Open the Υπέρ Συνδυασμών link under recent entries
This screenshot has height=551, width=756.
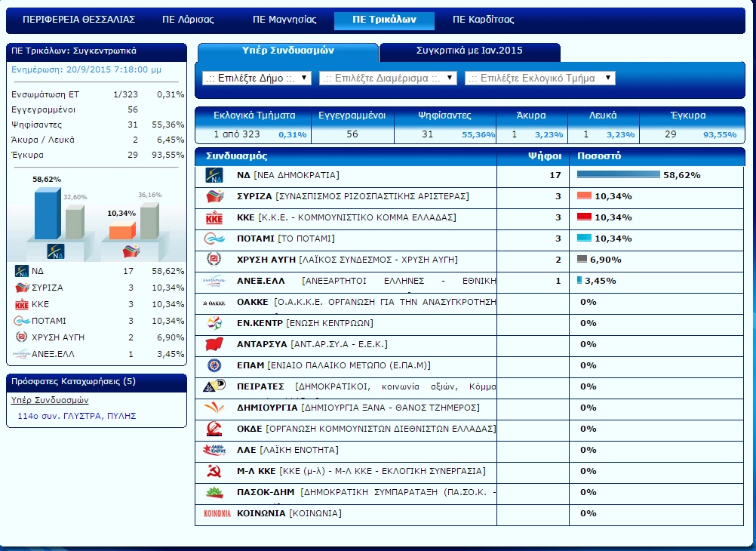pyautogui.click(x=50, y=400)
